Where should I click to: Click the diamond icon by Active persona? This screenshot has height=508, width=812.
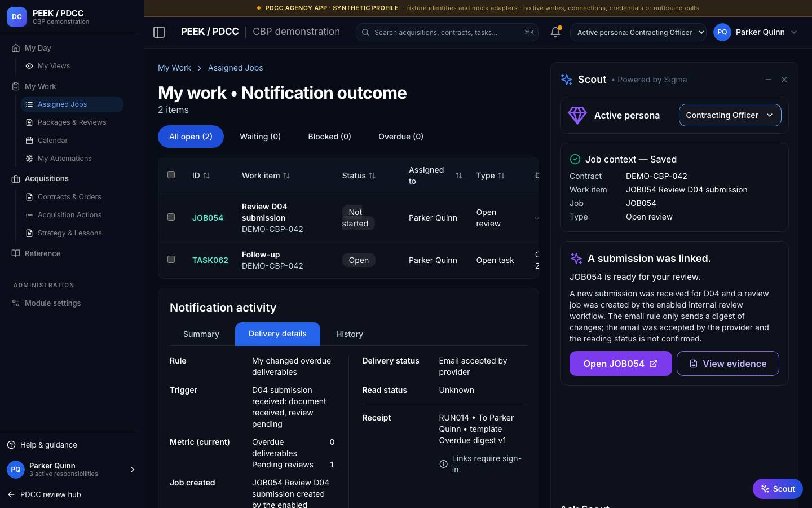pos(577,115)
